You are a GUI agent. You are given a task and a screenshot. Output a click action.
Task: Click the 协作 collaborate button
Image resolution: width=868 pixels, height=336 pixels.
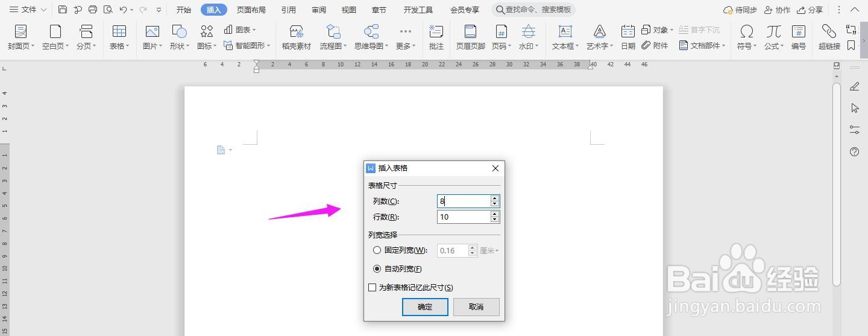pos(777,10)
